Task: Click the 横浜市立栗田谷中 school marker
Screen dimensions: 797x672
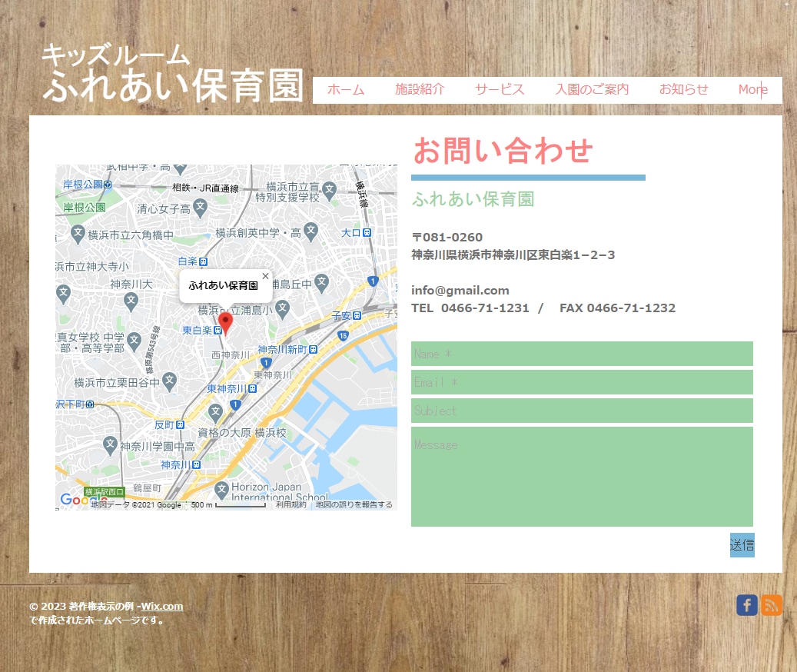Action: point(169,381)
